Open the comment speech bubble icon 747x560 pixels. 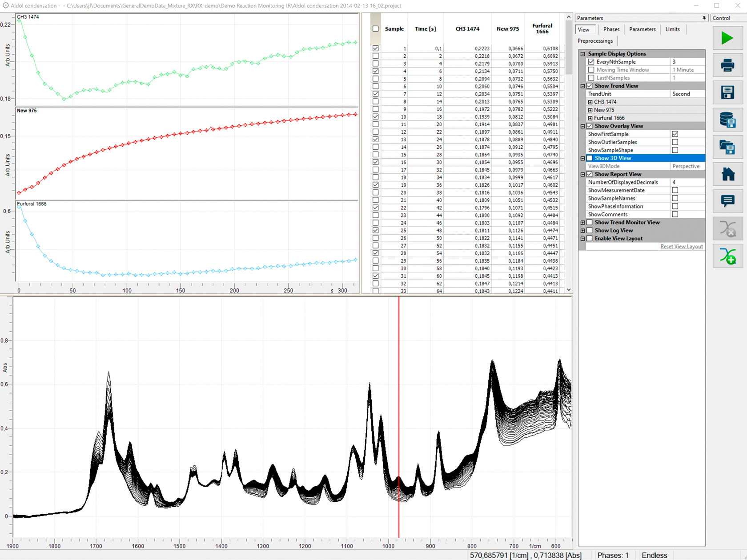pyautogui.click(x=727, y=201)
